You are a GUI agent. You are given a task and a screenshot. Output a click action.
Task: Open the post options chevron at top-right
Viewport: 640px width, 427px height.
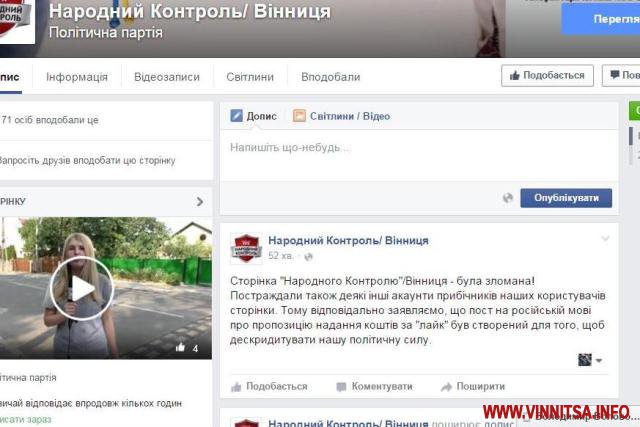click(605, 238)
